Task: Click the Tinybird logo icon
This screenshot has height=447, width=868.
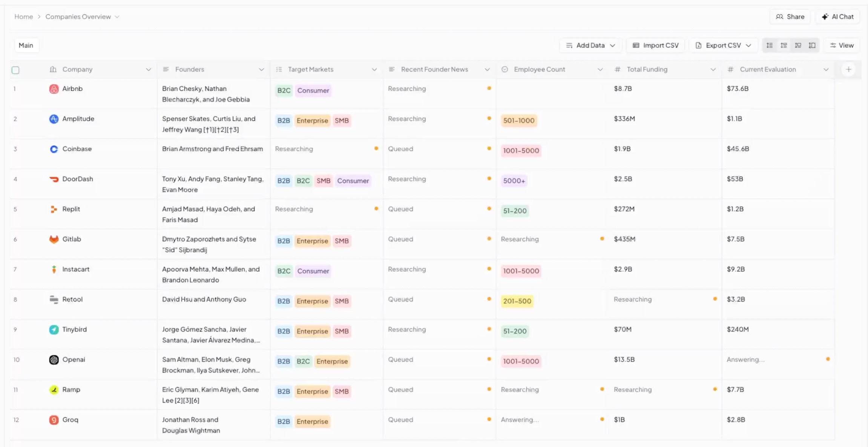Action: tap(54, 330)
